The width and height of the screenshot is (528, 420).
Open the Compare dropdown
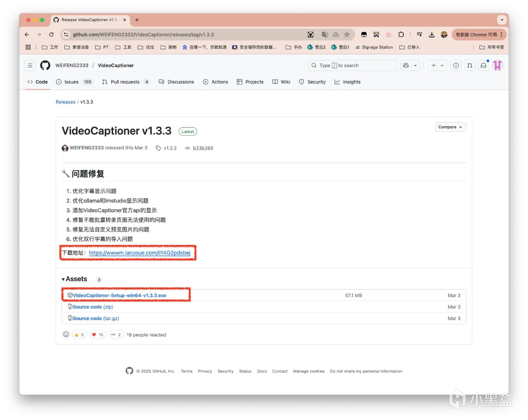[450, 127]
